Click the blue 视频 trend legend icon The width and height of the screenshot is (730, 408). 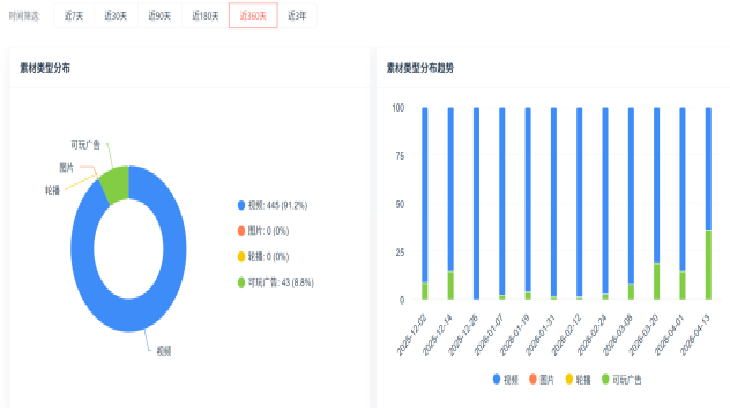coord(496,380)
